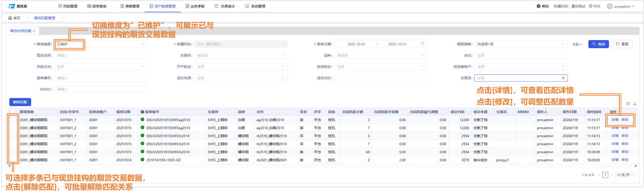Image resolution: width=644 pixels, height=196 pixels.
Task: Tick the select-all checkbox in table header
Action: [x=13, y=112]
